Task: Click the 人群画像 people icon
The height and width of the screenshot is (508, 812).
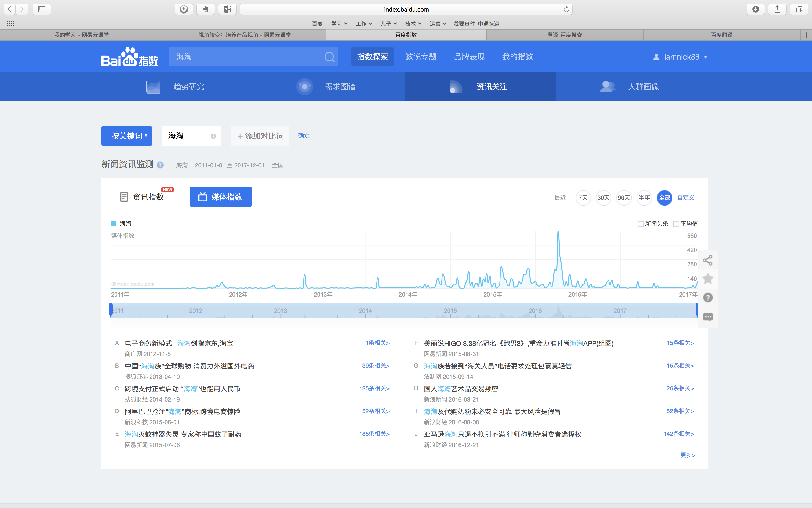Action: (607, 87)
